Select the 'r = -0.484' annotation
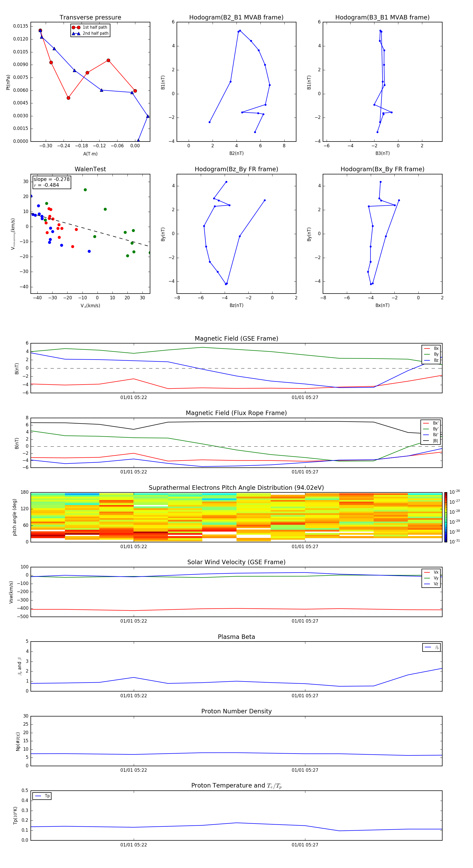Screen dimensions: 473x868 pyautogui.click(x=47, y=185)
